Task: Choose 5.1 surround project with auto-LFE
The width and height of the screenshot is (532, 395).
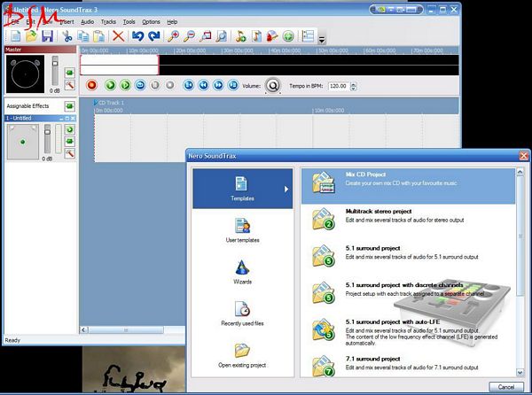Action: pos(408,332)
